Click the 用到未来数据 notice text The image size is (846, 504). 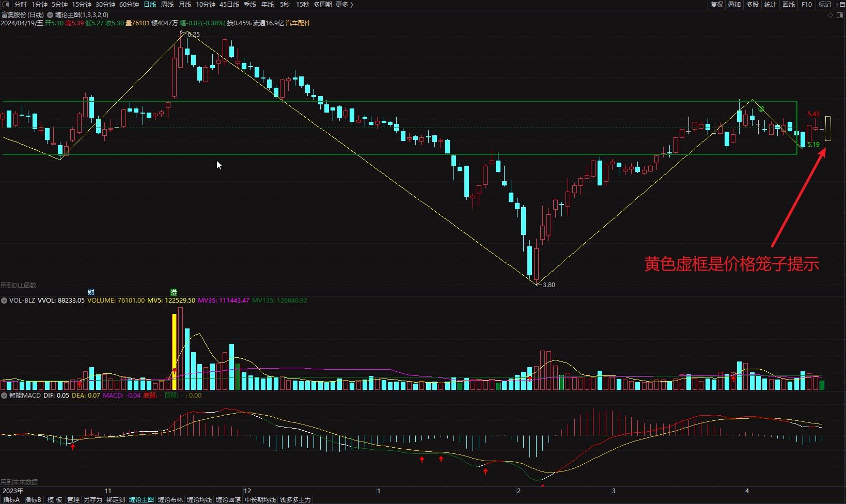(x=19, y=482)
